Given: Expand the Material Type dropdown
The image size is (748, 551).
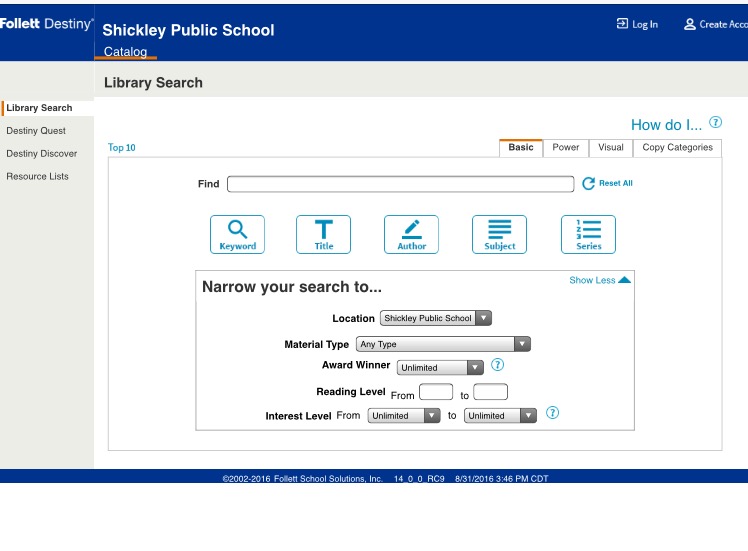Looking at the screenshot, I should [x=443, y=344].
